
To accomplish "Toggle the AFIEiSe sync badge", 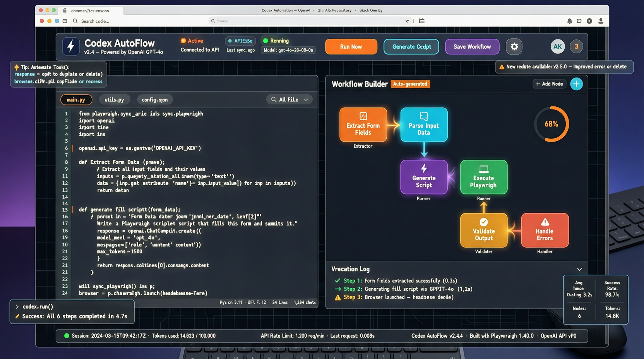I will click(241, 41).
